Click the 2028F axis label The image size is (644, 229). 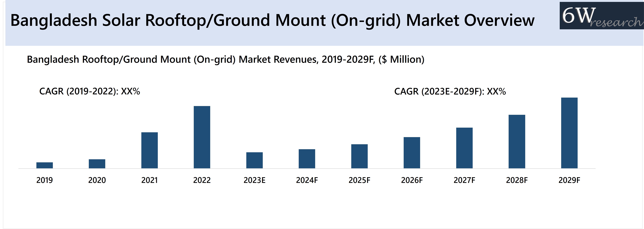[x=517, y=180]
